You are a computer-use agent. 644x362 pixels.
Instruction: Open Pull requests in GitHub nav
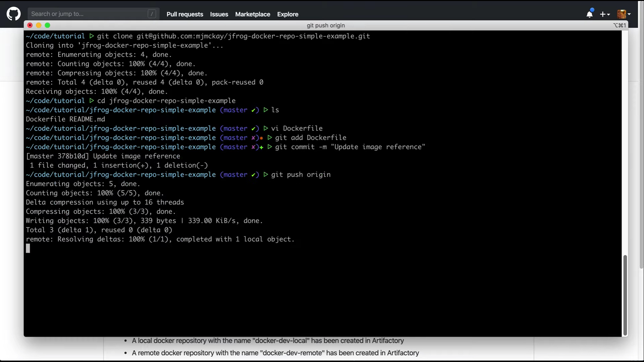[x=185, y=14]
